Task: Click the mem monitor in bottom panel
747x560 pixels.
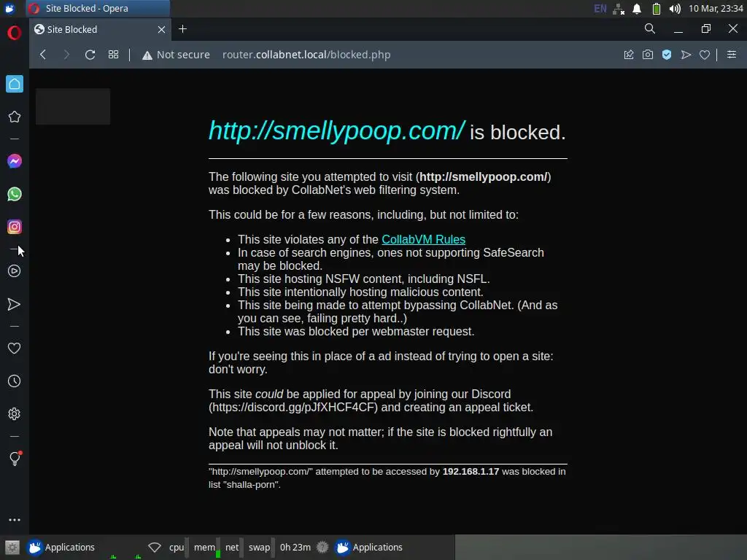Action: point(205,547)
